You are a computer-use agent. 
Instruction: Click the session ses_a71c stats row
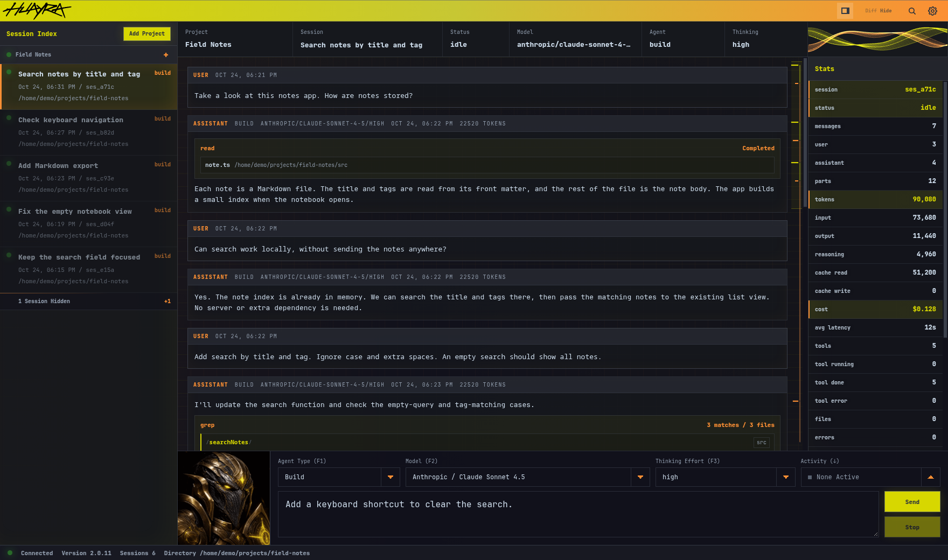(875, 89)
